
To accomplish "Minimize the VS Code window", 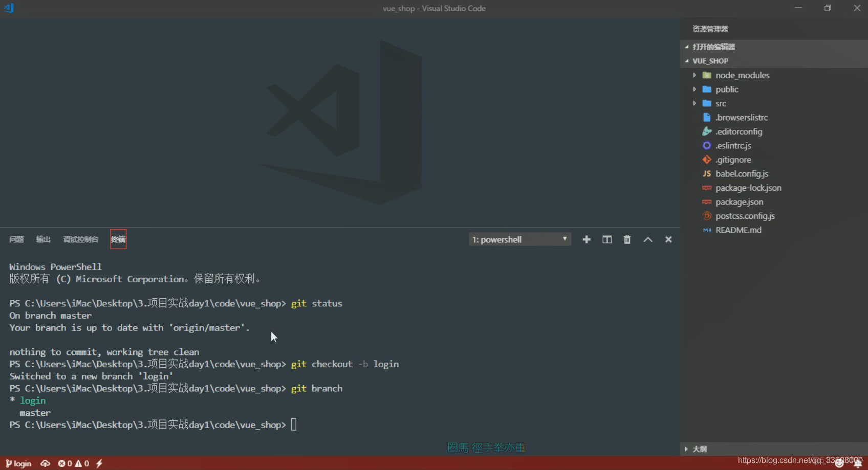I will click(798, 8).
